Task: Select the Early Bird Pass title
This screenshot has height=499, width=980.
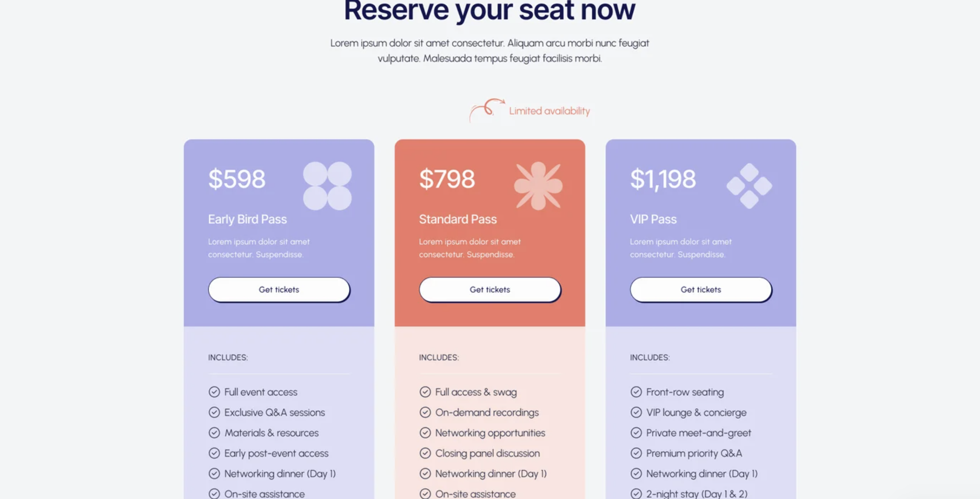Action: pos(247,219)
